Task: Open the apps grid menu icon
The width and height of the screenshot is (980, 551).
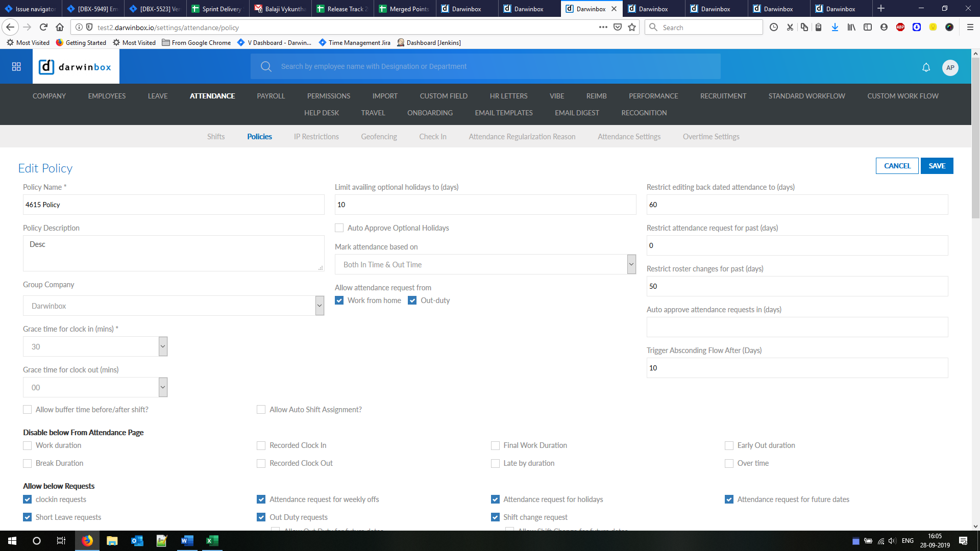Action: point(16,67)
